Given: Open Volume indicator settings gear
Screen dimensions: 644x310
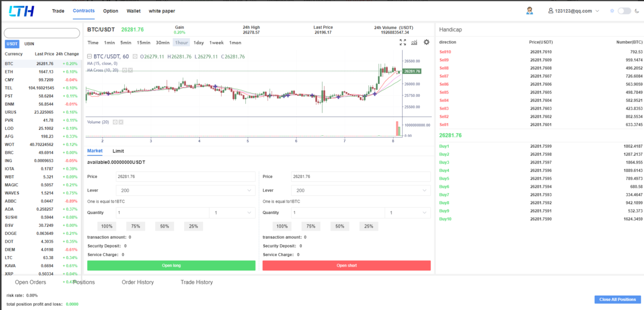Looking at the screenshot, I should (x=115, y=122).
